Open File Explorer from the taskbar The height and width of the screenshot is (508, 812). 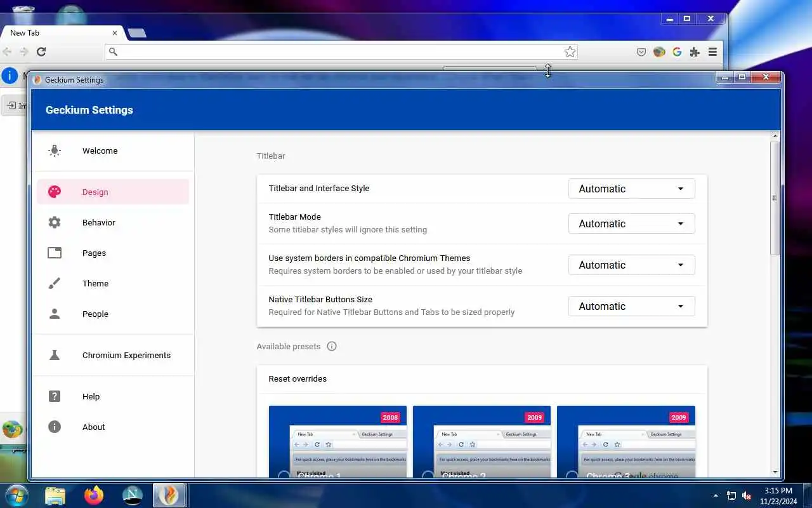coord(55,495)
